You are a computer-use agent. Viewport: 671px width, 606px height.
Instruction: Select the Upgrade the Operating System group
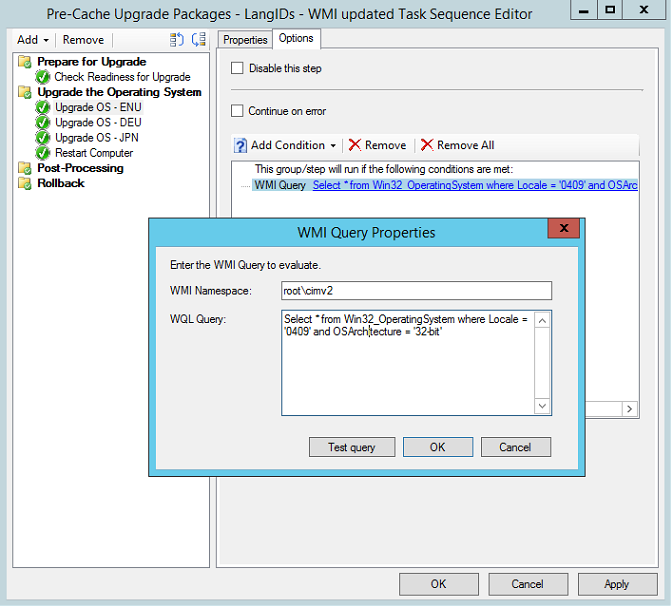click(x=119, y=92)
